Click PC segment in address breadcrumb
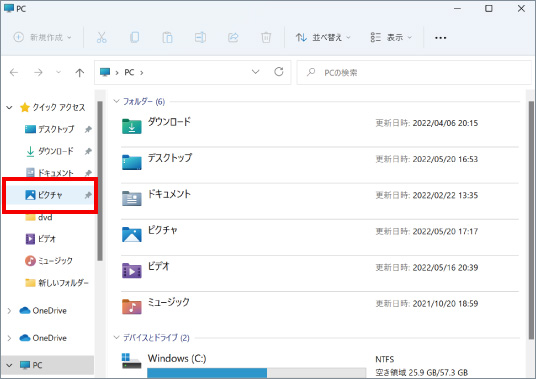The height and width of the screenshot is (379, 536). (x=129, y=72)
